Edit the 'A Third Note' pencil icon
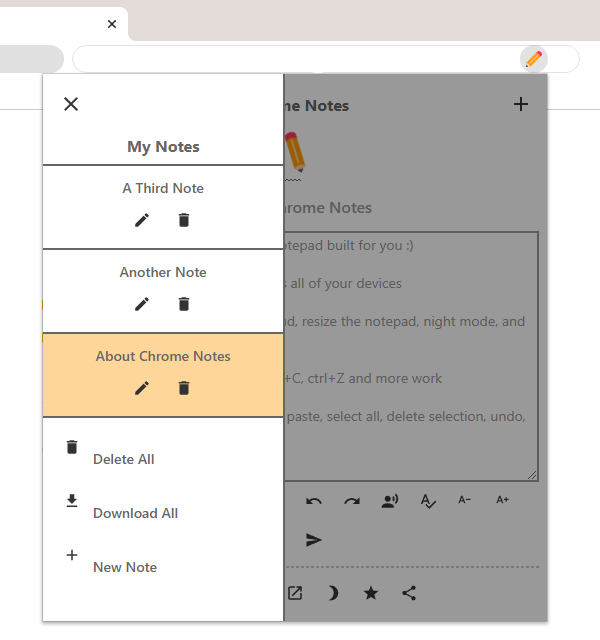Viewport: 600px width, 640px height. (142, 220)
